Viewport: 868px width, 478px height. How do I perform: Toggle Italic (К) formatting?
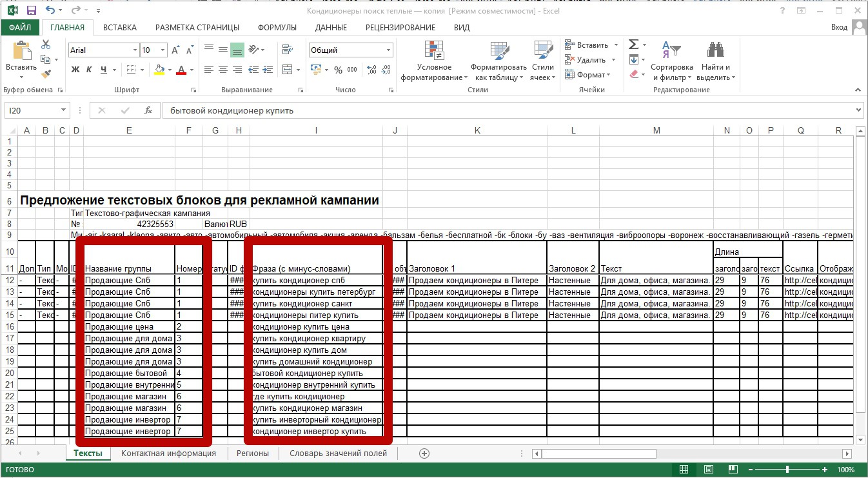[x=90, y=70]
